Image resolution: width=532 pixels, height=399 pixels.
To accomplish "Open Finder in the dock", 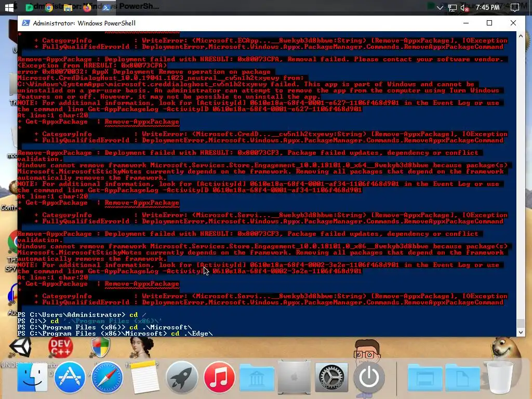I will [x=32, y=377].
